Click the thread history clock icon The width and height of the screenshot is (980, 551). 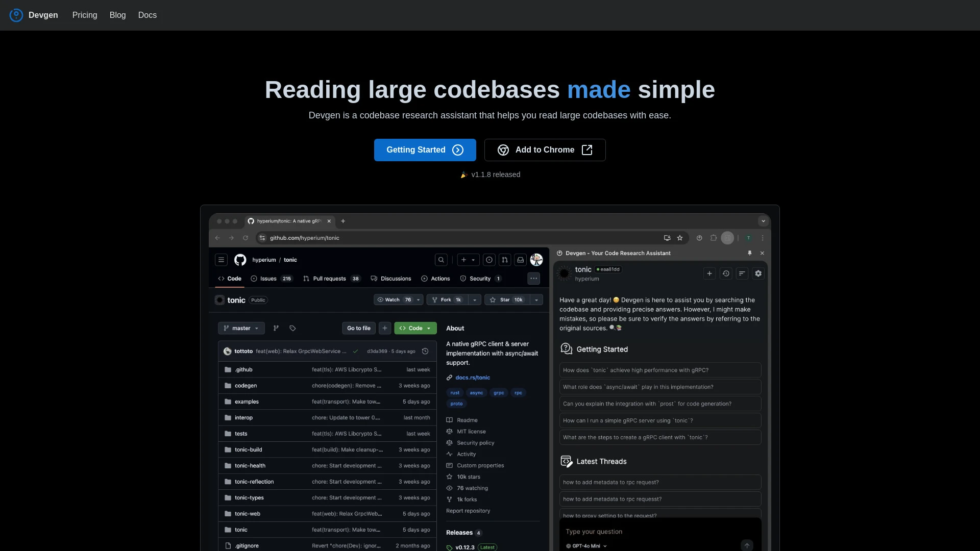(x=726, y=273)
